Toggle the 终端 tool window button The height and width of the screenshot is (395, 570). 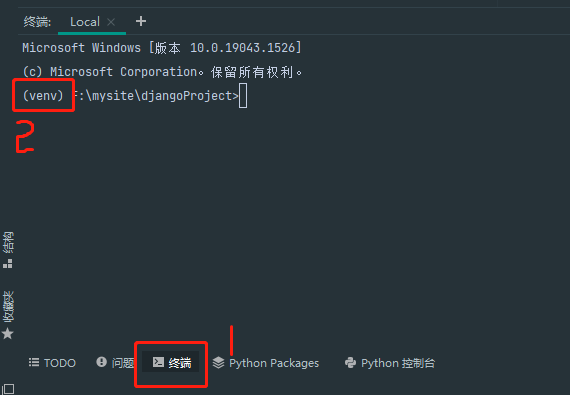pyautogui.click(x=171, y=362)
